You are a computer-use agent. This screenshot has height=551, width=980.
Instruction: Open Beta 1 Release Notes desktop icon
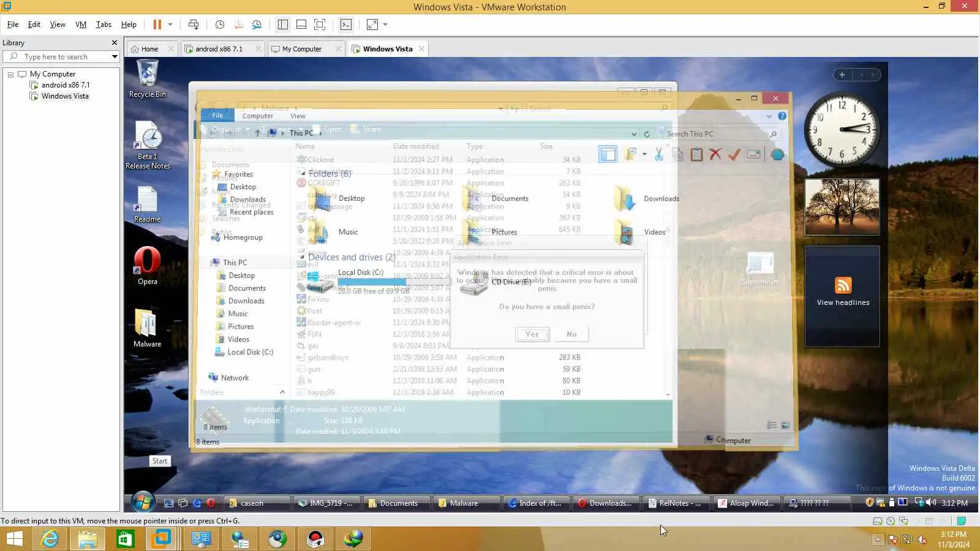click(148, 145)
